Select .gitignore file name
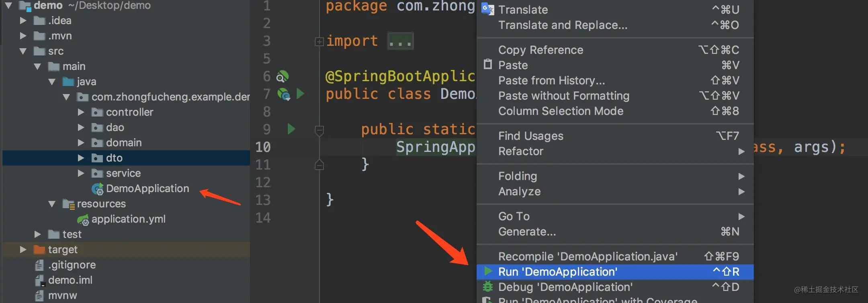The image size is (868, 303). tap(72, 265)
